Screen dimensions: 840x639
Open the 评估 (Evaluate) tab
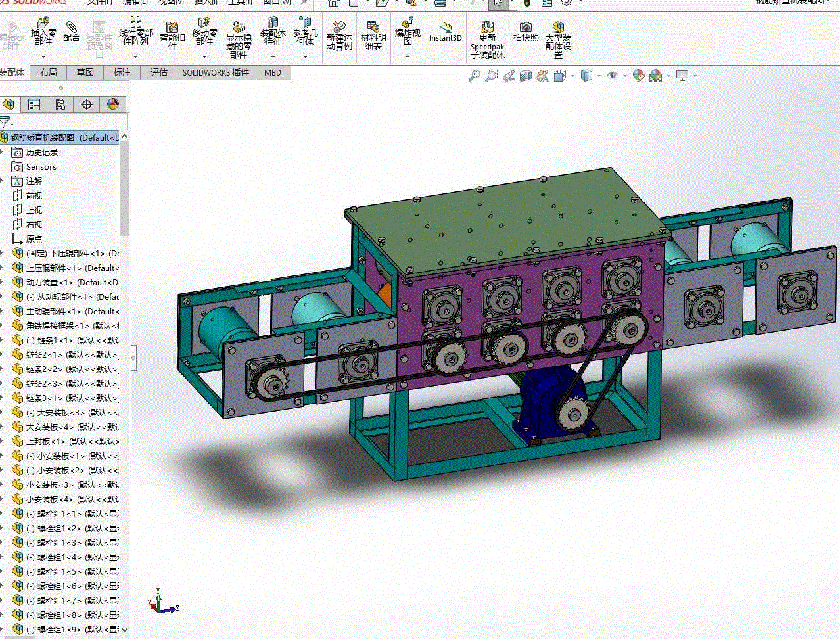pyautogui.click(x=159, y=72)
